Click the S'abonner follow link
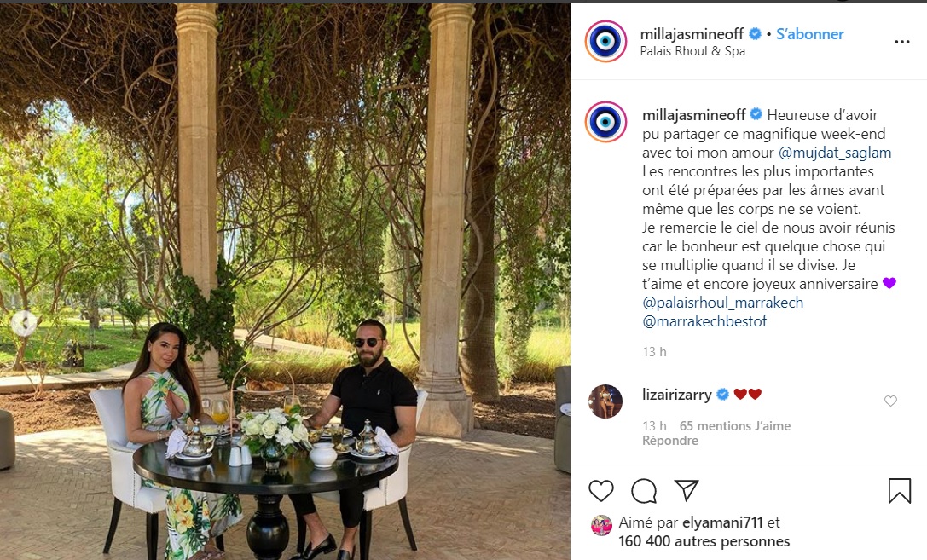The width and height of the screenshot is (927, 560). click(809, 34)
